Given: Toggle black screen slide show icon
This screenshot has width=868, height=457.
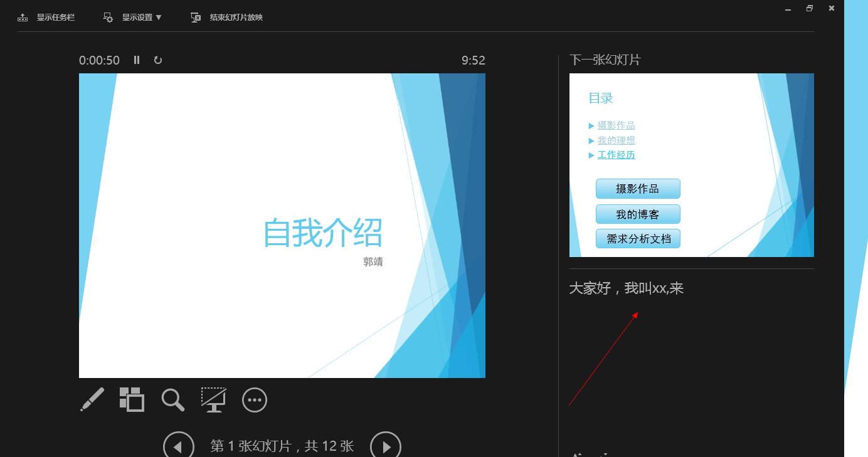Looking at the screenshot, I should click(x=213, y=399).
